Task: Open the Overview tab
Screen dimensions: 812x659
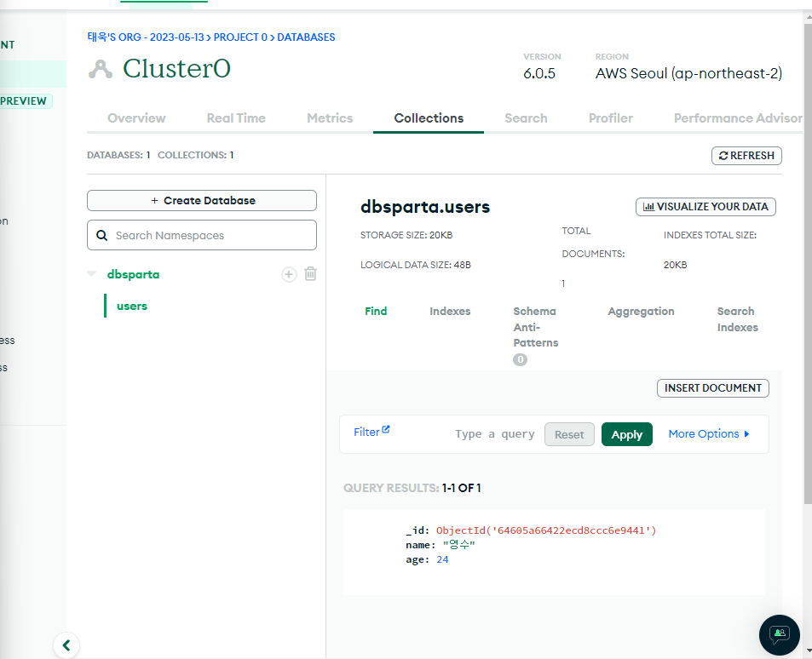Action: click(136, 118)
